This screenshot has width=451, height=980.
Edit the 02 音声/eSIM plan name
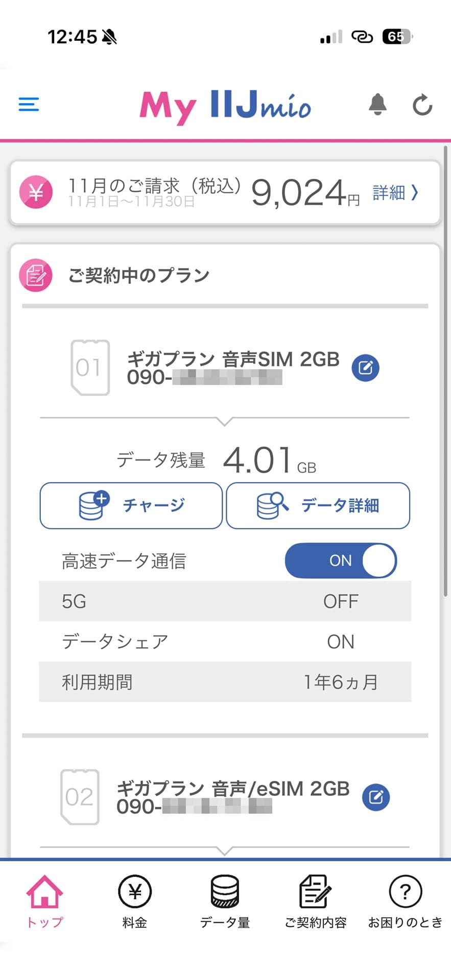376,797
